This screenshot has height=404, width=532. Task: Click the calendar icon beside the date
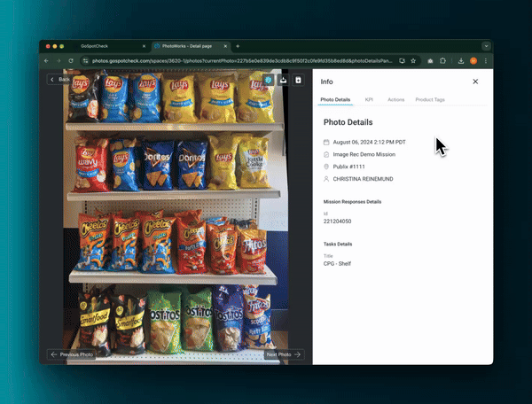[326, 142]
